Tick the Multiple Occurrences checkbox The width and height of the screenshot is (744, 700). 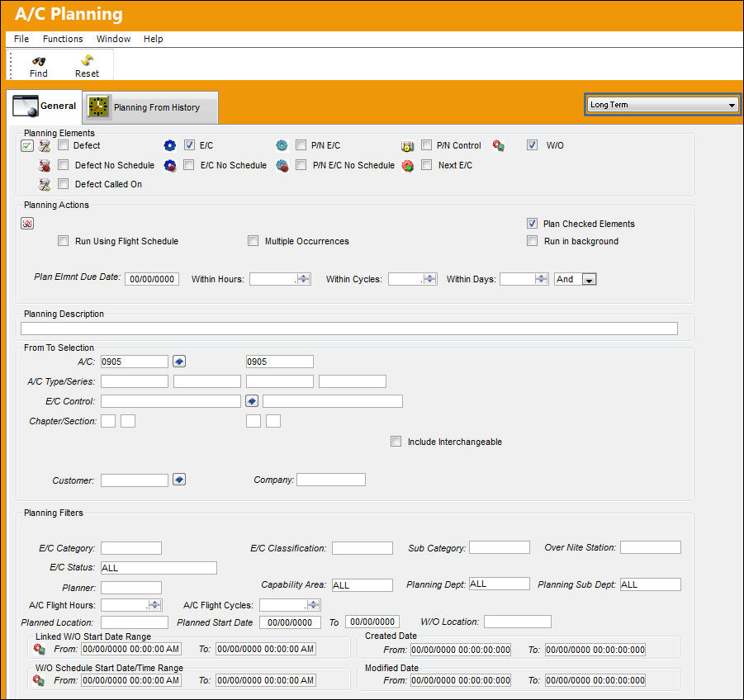point(253,241)
